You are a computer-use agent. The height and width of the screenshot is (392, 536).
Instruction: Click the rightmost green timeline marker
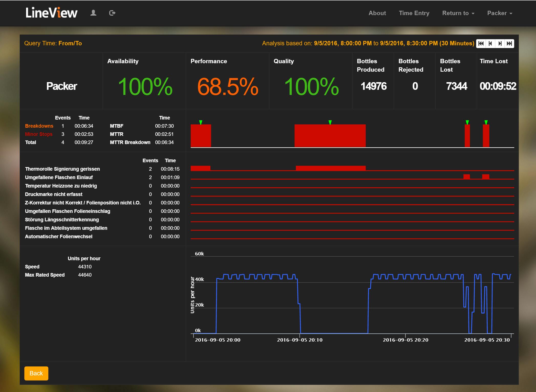486,122
